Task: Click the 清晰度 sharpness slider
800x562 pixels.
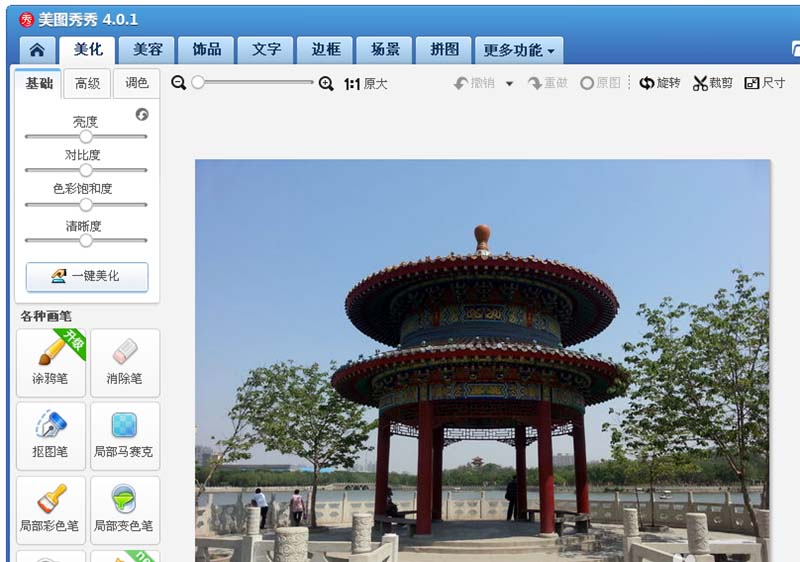Action: (x=86, y=240)
